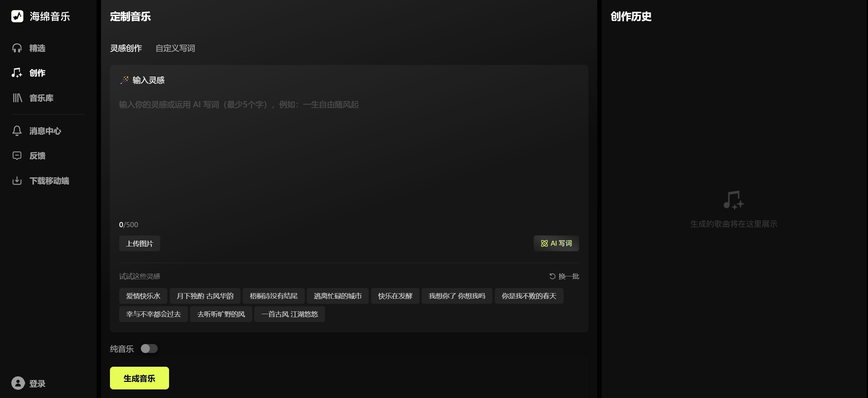868x398 pixels.
Task: Enable the 纯音乐 instrumental toggle
Action: pos(149,348)
